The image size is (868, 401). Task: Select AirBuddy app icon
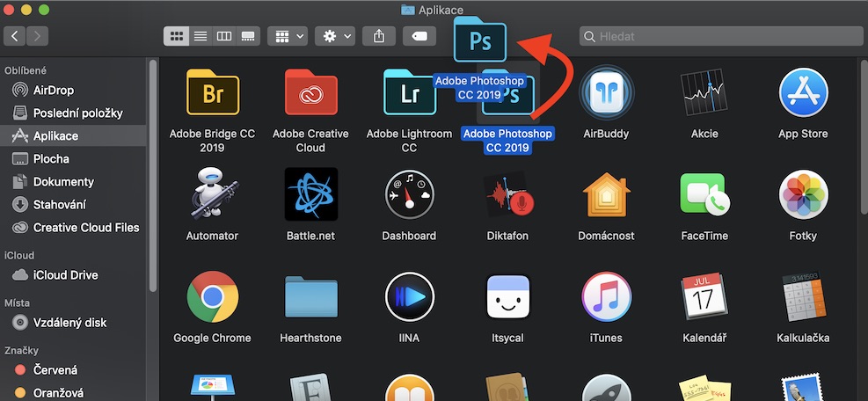tap(606, 92)
